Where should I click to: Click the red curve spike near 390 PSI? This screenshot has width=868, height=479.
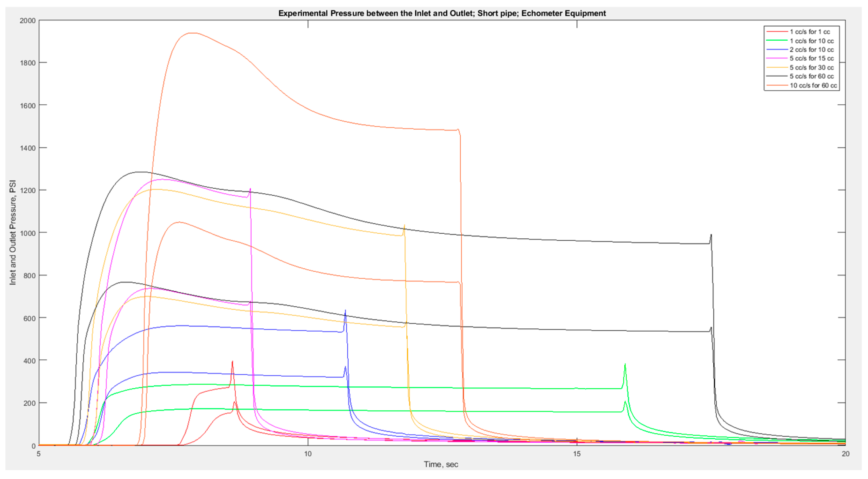(233, 362)
